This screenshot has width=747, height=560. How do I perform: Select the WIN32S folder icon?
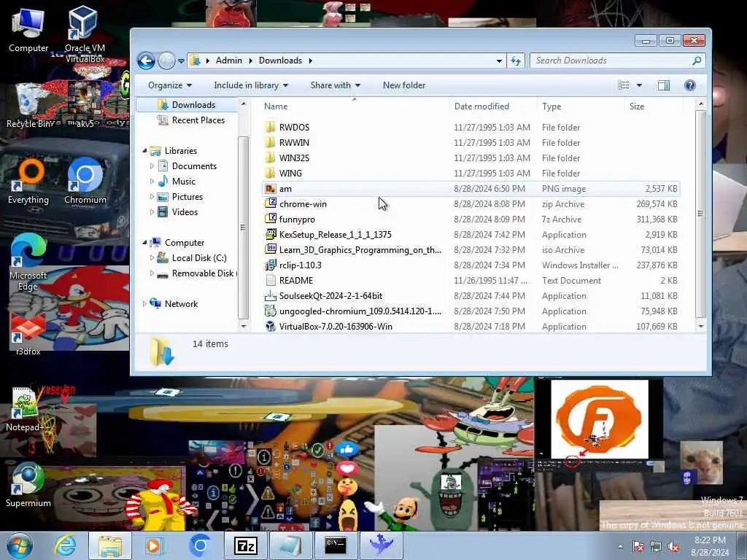tap(270, 157)
